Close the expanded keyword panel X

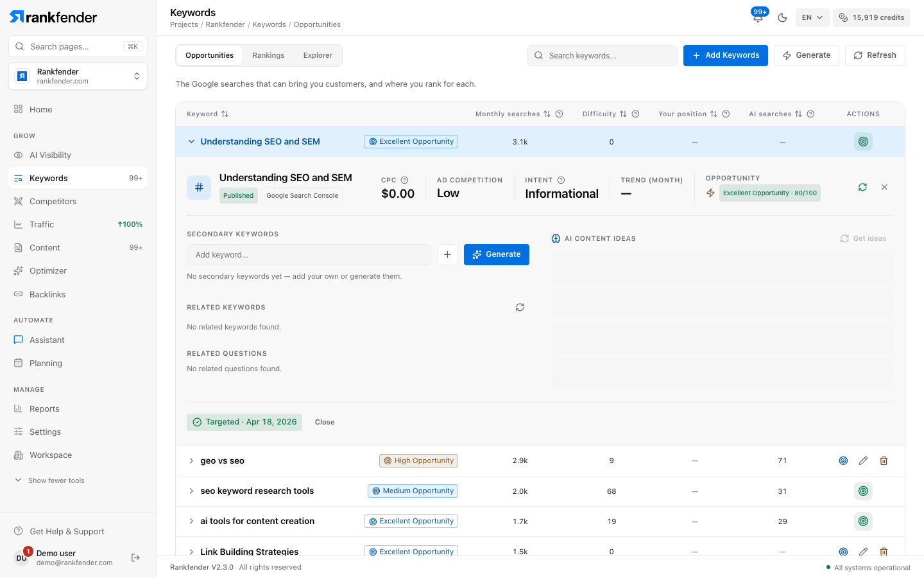(884, 187)
